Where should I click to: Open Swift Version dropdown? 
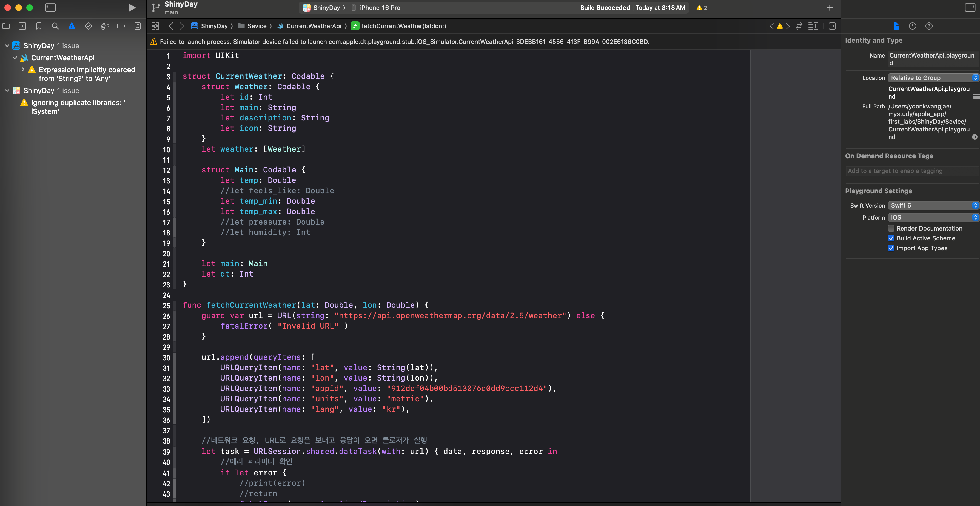[x=933, y=205]
